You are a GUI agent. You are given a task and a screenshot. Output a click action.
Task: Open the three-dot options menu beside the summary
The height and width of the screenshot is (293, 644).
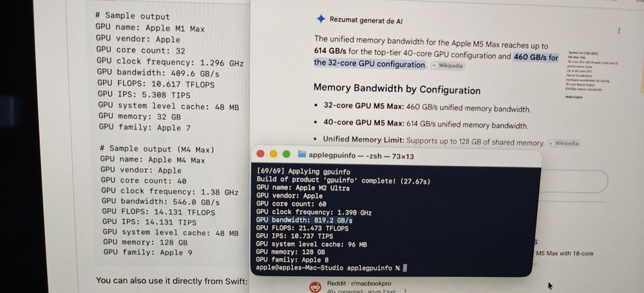point(618,31)
